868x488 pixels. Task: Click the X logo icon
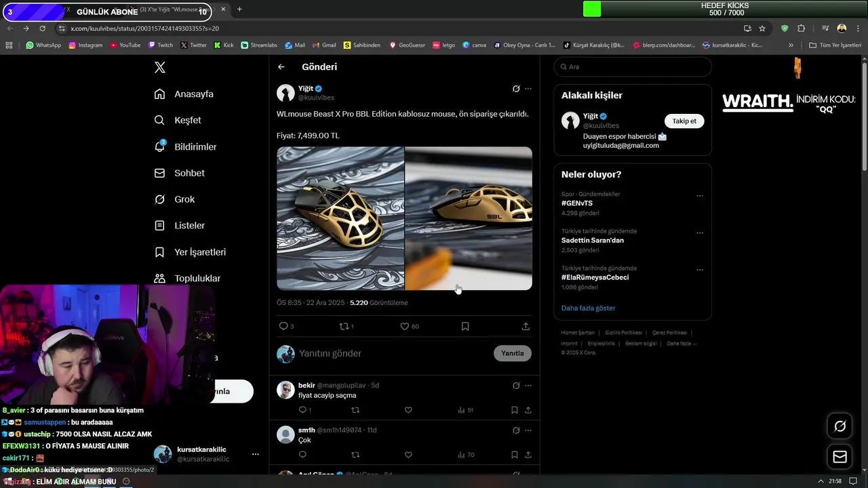[160, 67]
